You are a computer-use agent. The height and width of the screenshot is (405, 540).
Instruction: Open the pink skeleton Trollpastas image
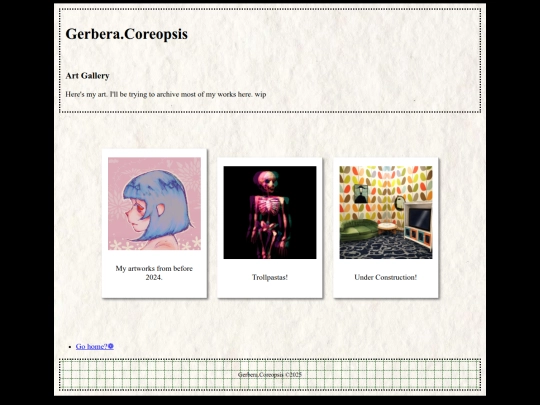pos(270,212)
